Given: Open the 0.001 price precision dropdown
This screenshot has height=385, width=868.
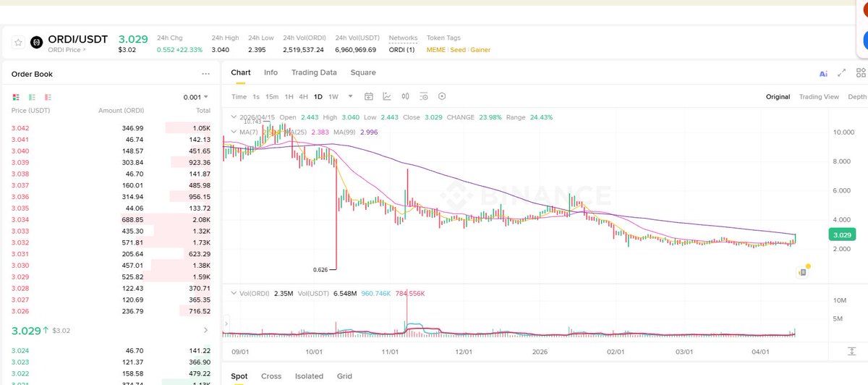Looking at the screenshot, I should [x=196, y=97].
